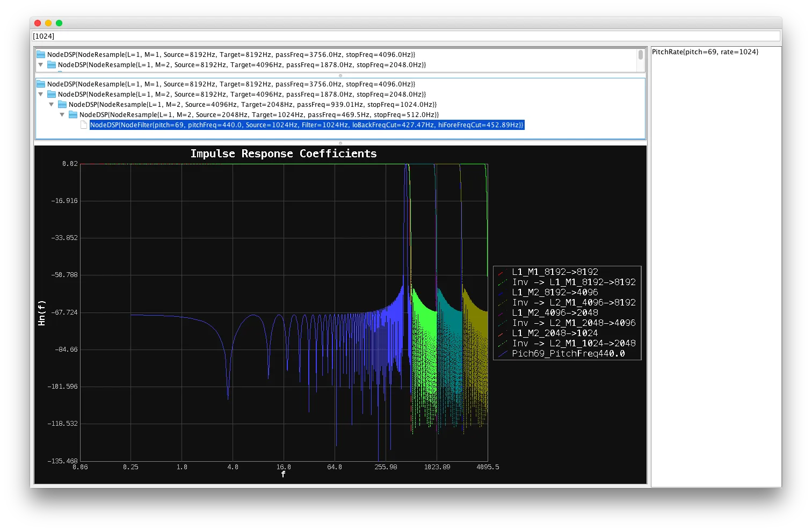
Task: Click the yellow window minimize button
Action: [48, 23]
